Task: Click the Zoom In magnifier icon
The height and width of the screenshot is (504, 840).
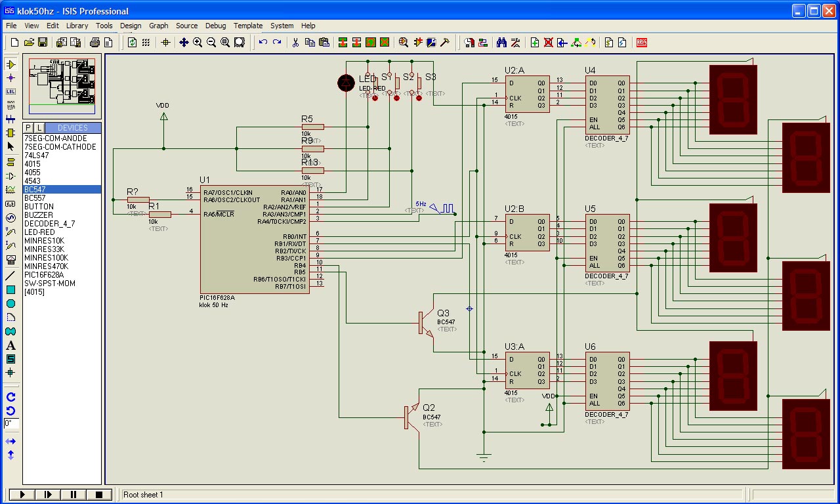Action: [x=198, y=43]
